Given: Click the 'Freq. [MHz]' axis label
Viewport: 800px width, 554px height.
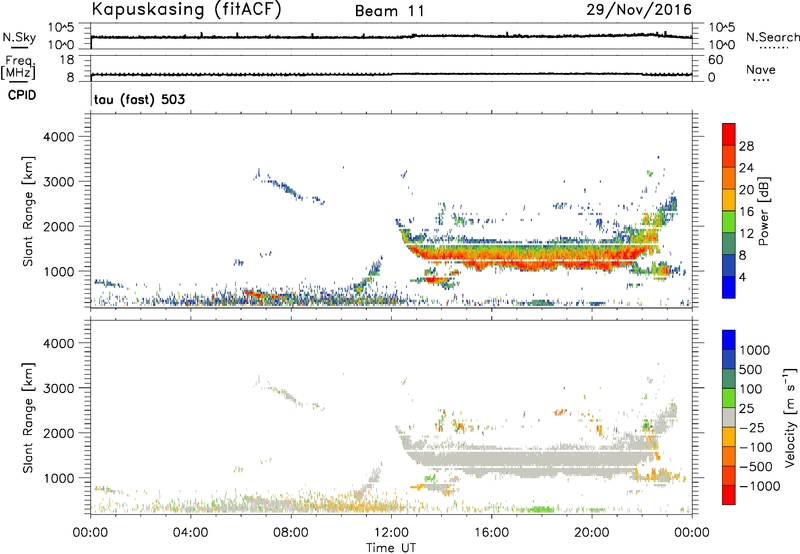Looking at the screenshot, I should pyautogui.click(x=19, y=67).
